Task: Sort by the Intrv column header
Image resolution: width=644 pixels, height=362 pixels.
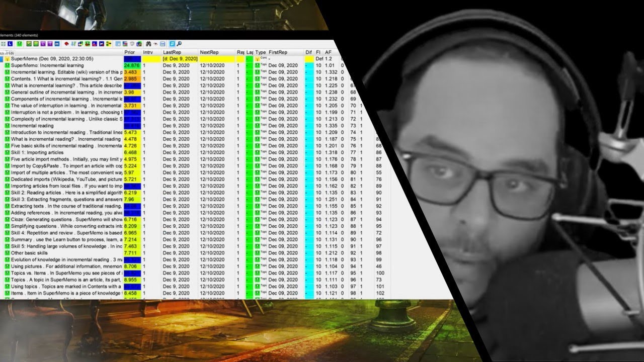Action: 151,52
